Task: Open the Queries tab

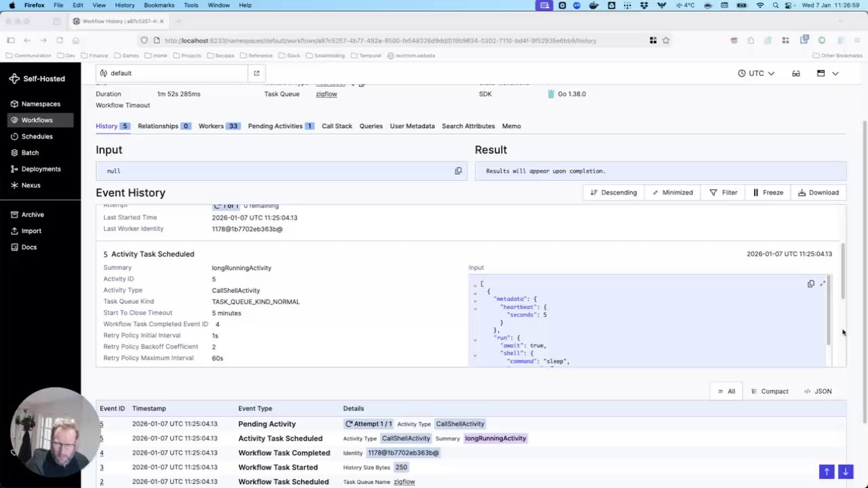Action: pyautogui.click(x=371, y=126)
